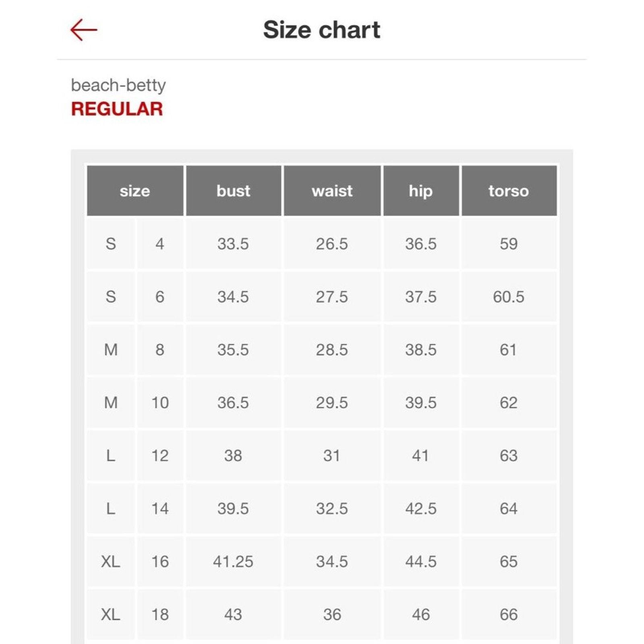Click the size column header

point(135,191)
